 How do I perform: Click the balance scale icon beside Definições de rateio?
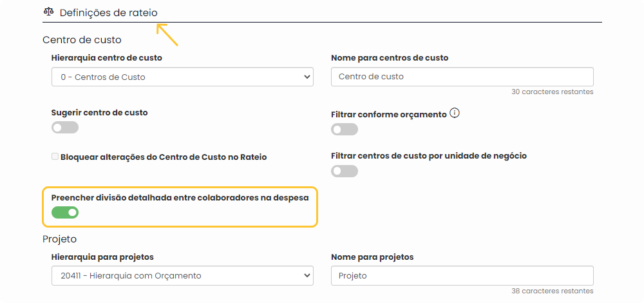[49, 12]
